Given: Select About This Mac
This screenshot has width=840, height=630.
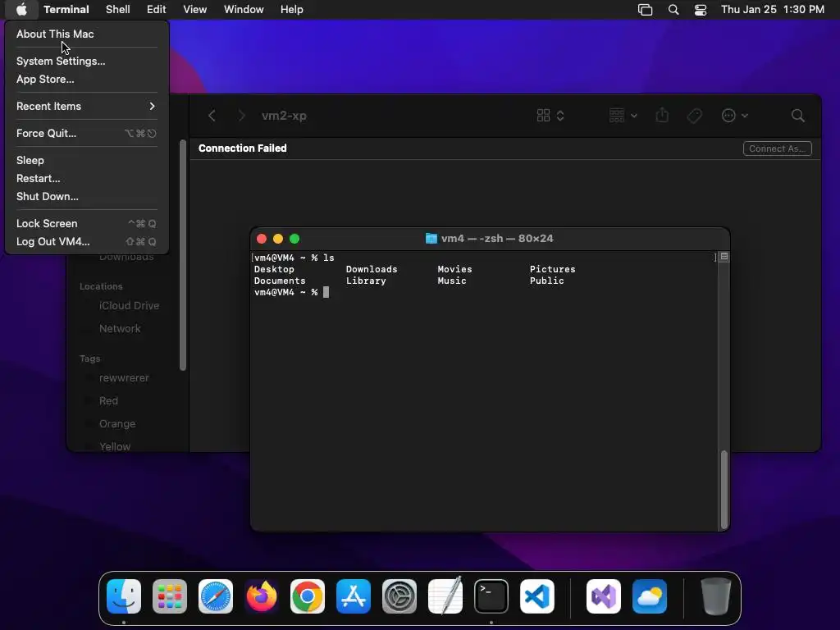Looking at the screenshot, I should click(87, 34).
